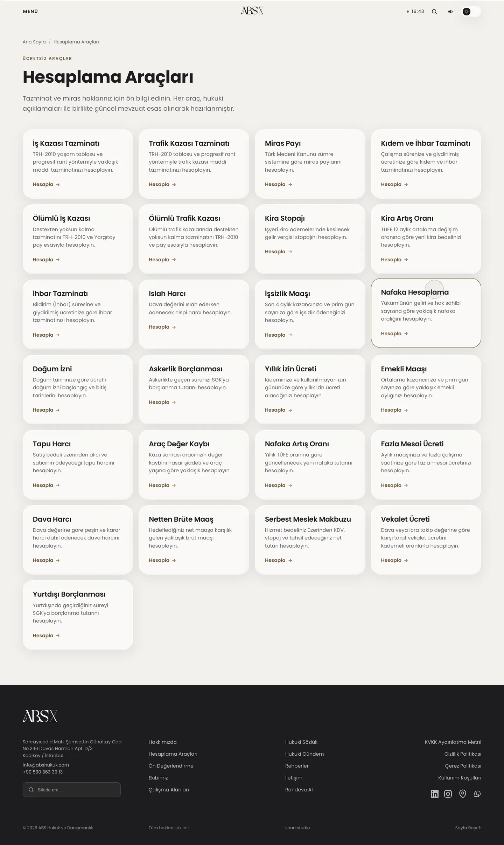Open Ön Değerlendirme footer menu item

(x=171, y=766)
